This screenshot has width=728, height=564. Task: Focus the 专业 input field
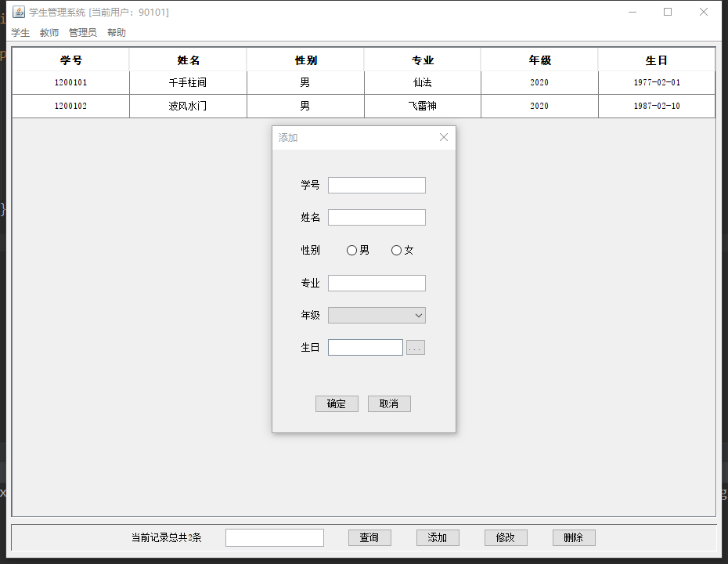[377, 284]
